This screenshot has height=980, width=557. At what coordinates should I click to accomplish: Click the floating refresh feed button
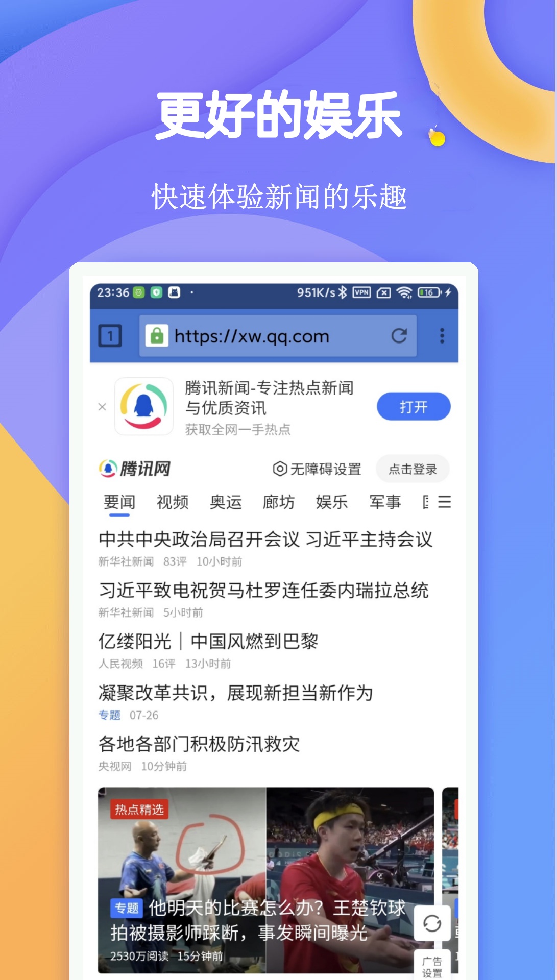point(432,923)
